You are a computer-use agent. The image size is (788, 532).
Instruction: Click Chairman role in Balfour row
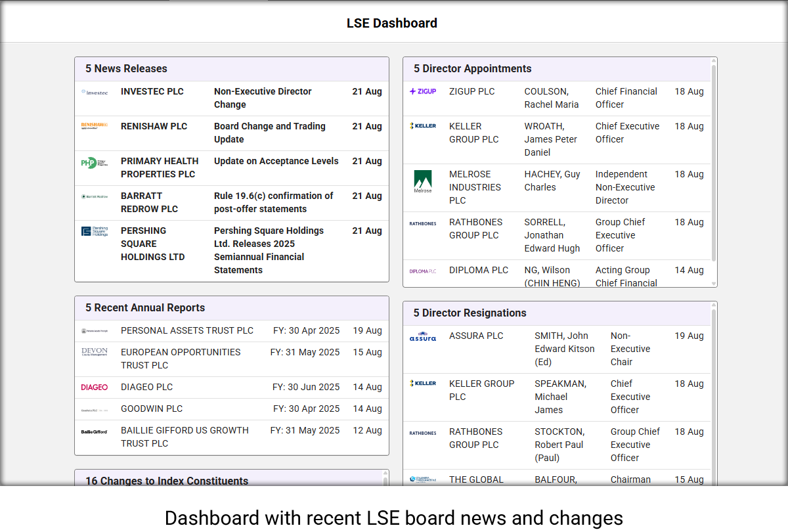(x=630, y=479)
